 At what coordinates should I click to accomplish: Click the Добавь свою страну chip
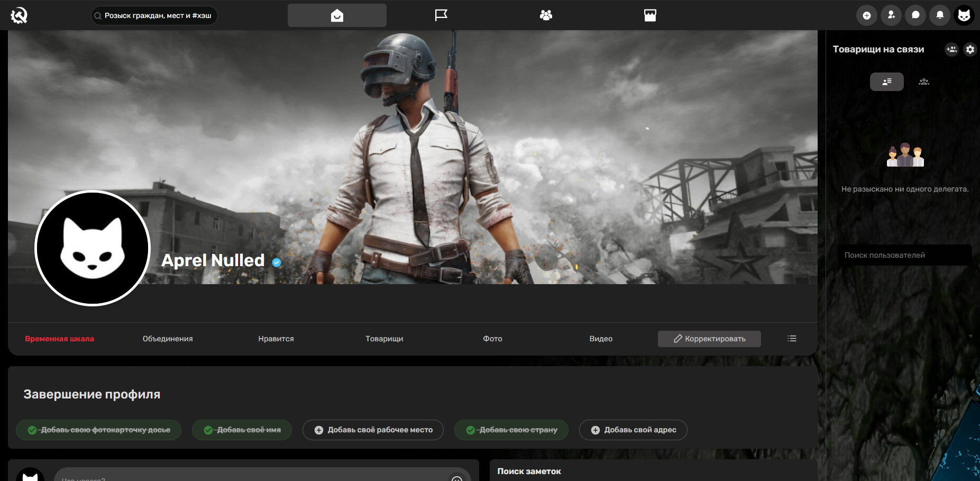tap(511, 430)
